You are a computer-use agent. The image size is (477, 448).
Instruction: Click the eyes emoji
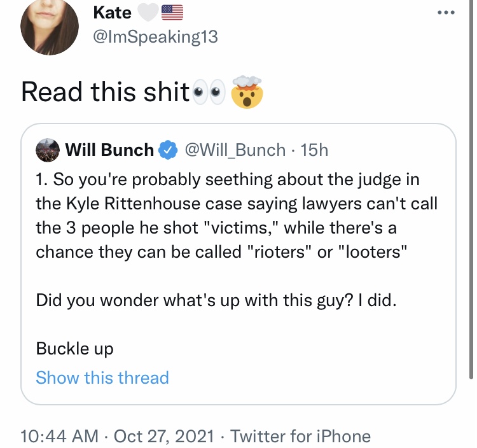[209, 92]
